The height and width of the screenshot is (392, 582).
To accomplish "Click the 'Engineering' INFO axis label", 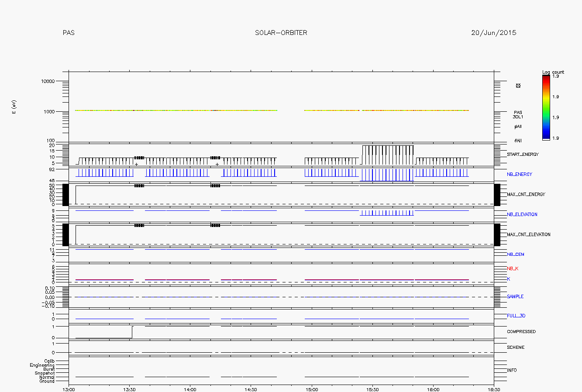I will 42,365.
